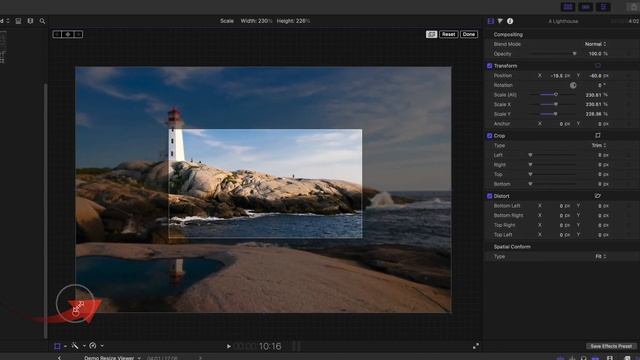
Task: Play the clip in the viewer
Action: 229,347
